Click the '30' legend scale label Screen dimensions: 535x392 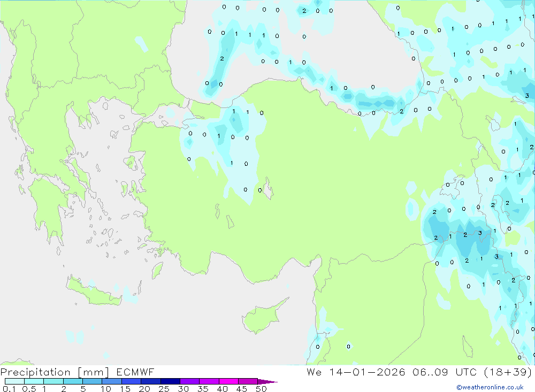(183, 389)
